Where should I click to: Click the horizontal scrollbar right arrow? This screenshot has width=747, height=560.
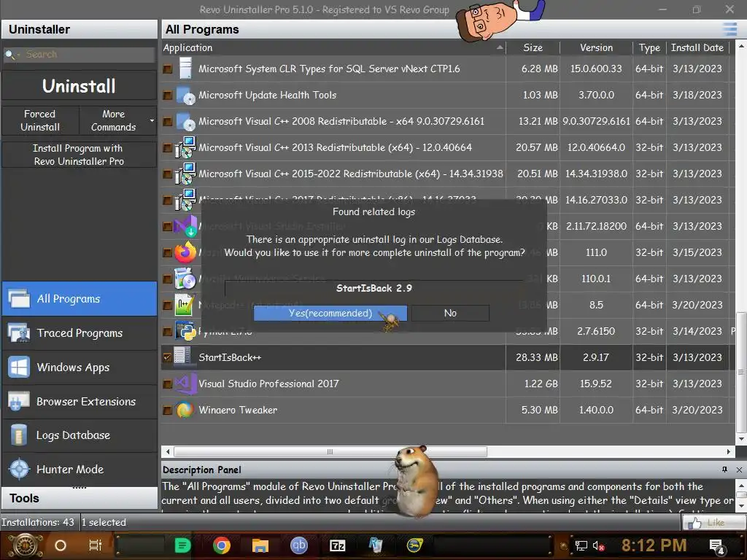[x=729, y=451]
